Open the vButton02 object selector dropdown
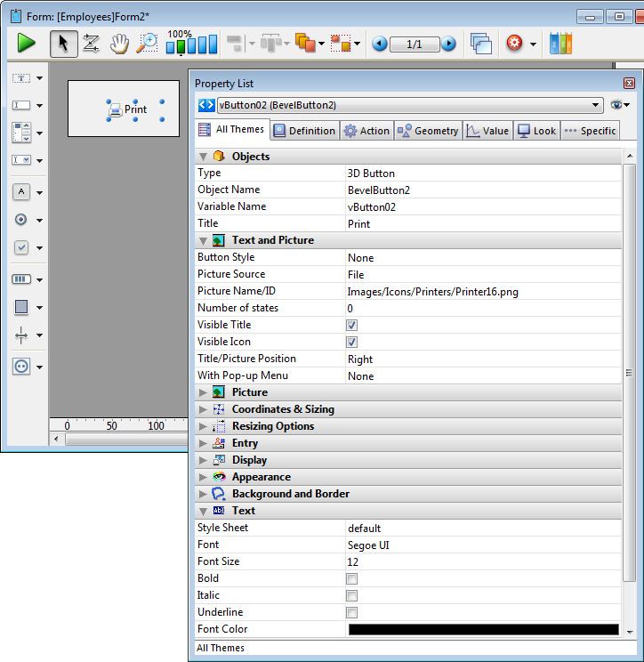The height and width of the screenshot is (662, 644). [x=596, y=105]
